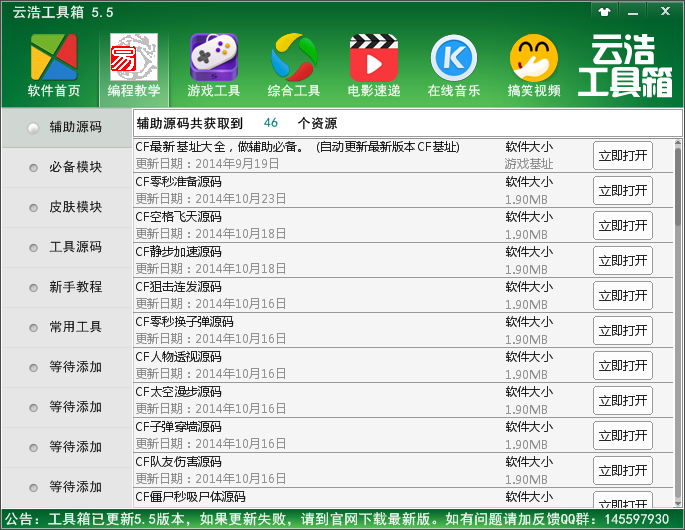Viewport: 685px width, 530px height.
Task: Choose the 工具源码 sidebar category
Action: coord(66,247)
